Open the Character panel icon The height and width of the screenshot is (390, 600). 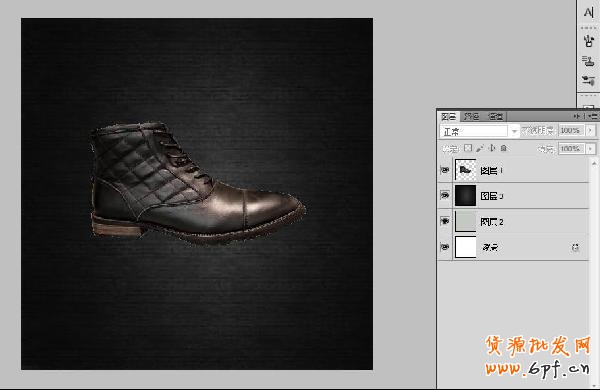click(x=589, y=12)
